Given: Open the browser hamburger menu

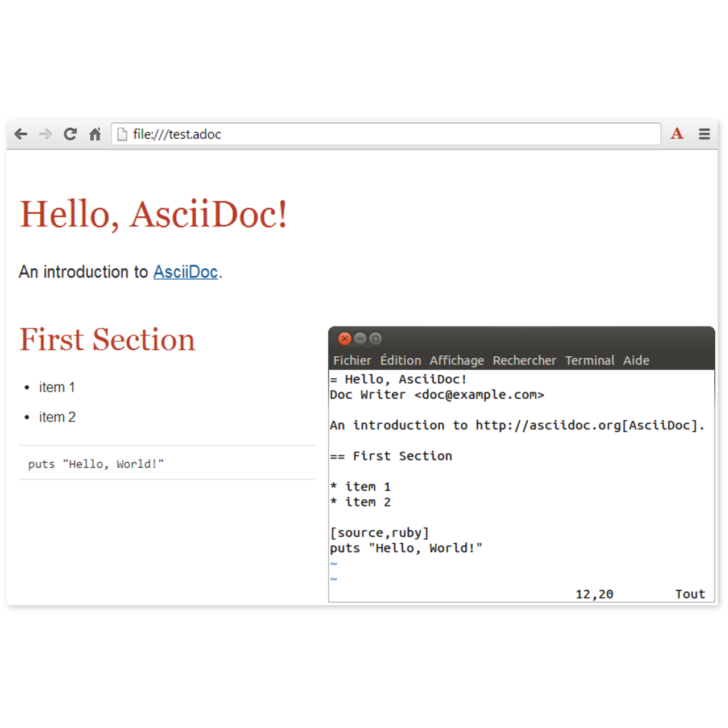Looking at the screenshot, I should coord(704,134).
